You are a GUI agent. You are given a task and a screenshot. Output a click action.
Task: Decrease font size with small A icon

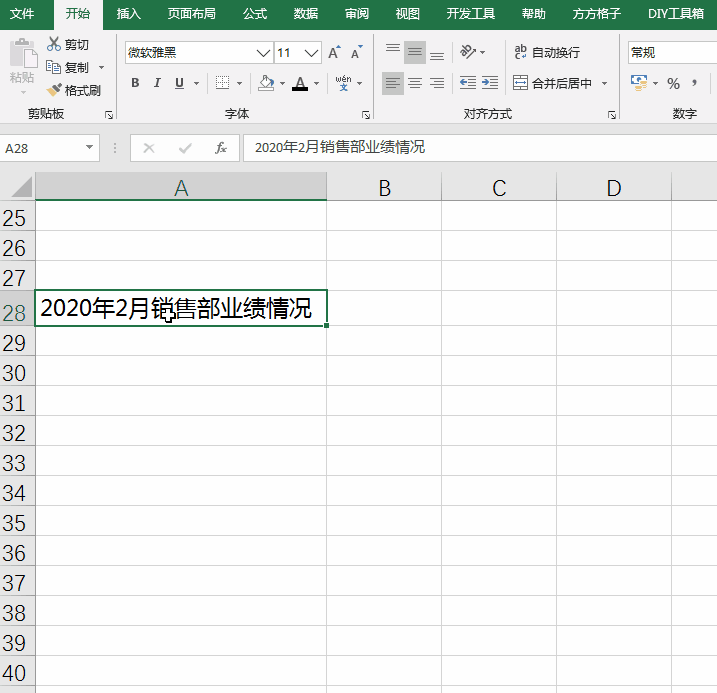pyautogui.click(x=357, y=53)
